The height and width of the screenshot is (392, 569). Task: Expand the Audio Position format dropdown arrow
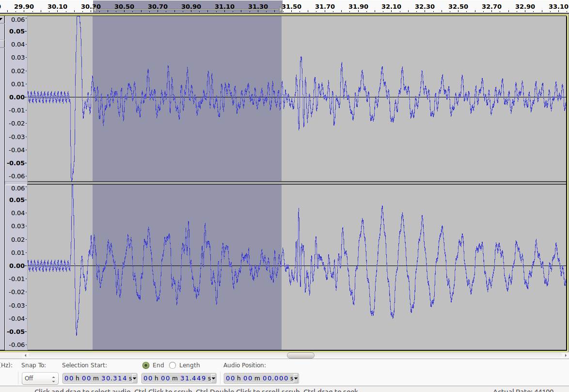point(296,378)
